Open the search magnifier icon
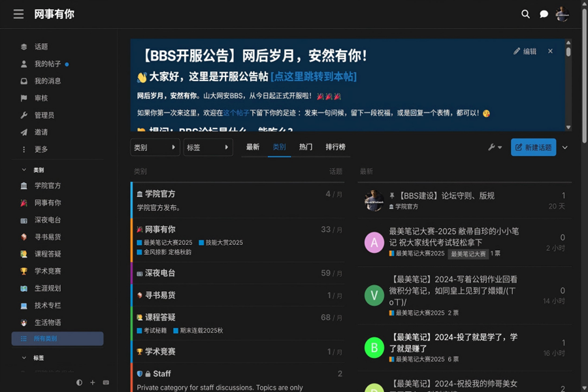This screenshot has width=588, height=392. tap(525, 14)
